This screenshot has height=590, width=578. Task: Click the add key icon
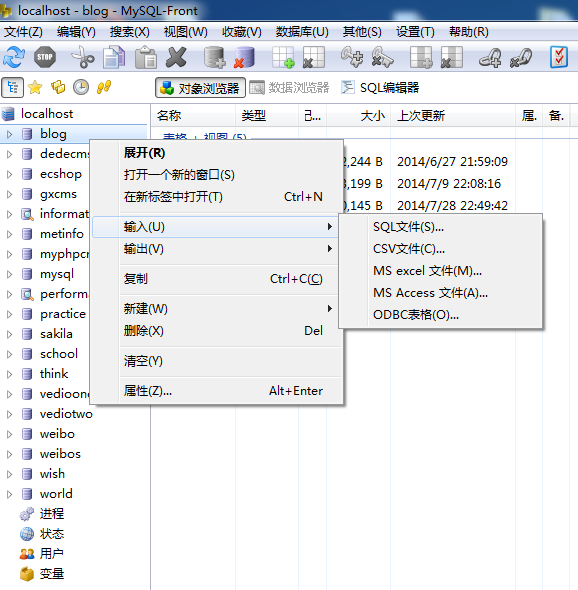[352, 57]
